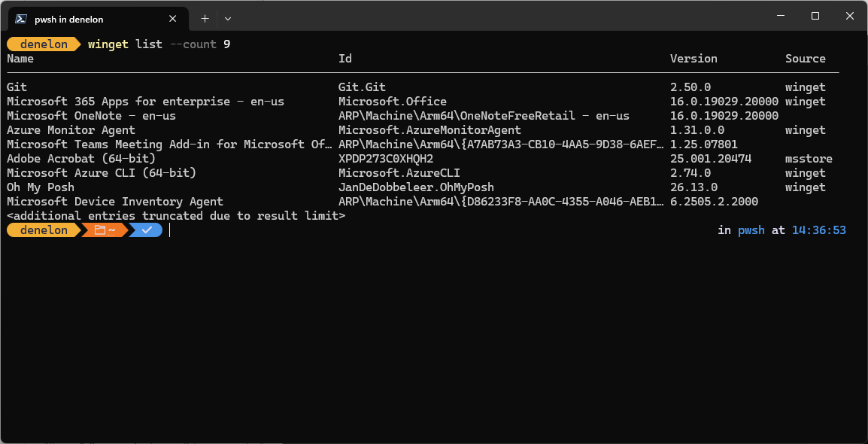Click the blue checkmark prompt segment

[x=146, y=230]
